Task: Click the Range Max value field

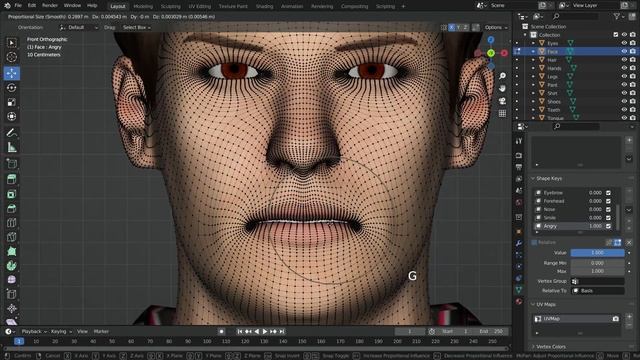Action: coord(598,271)
